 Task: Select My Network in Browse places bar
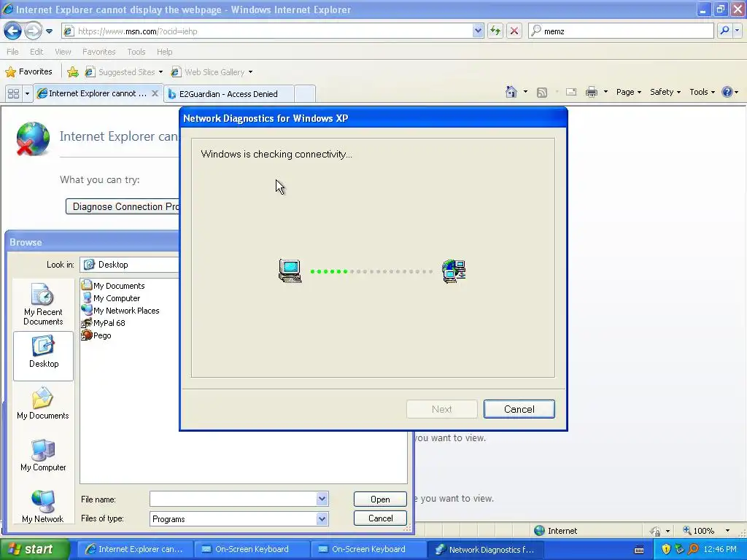point(43,507)
